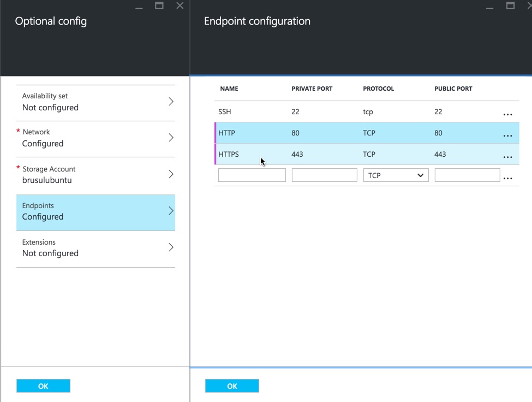The height and width of the screenshot is (402, 532).
Task: Select the Extensions menu item
Action: 95,248
